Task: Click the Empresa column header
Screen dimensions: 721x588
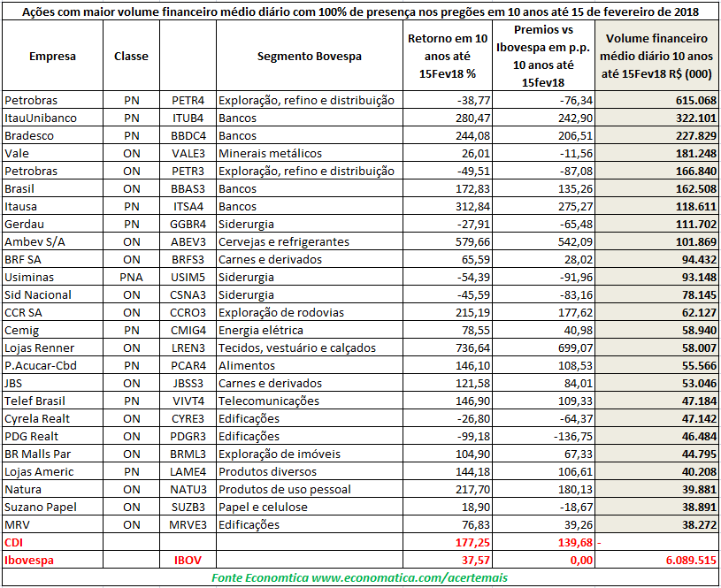Action: [52, 56]
